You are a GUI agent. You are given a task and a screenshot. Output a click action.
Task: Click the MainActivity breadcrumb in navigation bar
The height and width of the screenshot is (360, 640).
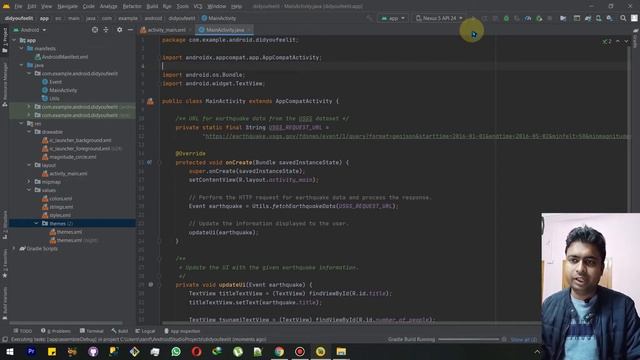(219, 18)
